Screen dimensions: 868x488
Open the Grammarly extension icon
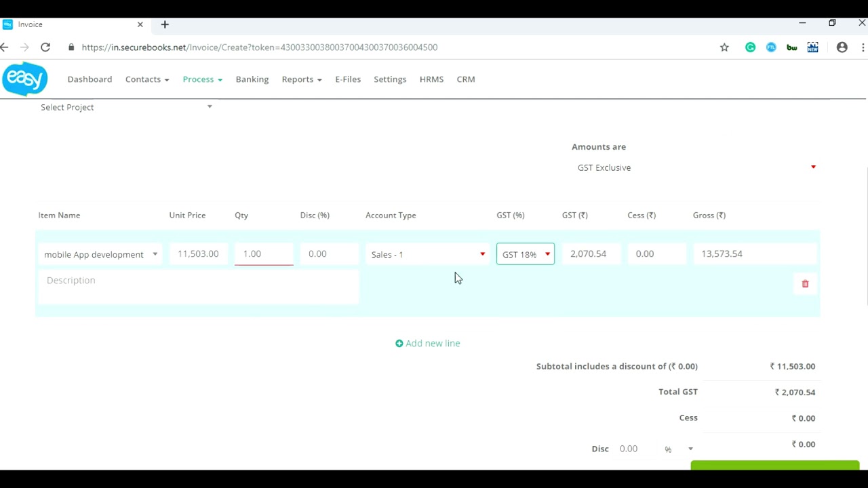[x=750, y=47]
